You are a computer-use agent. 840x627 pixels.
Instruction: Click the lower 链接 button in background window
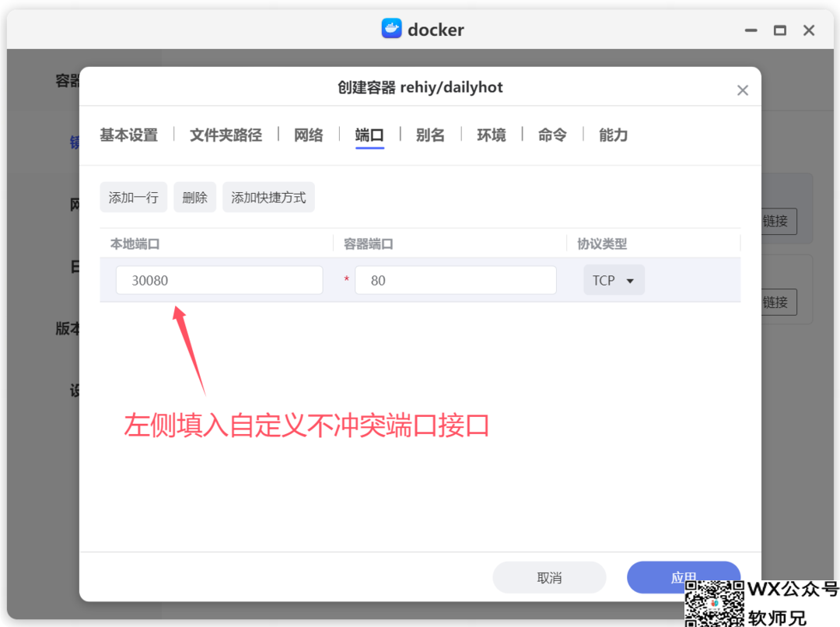(779, 303)
